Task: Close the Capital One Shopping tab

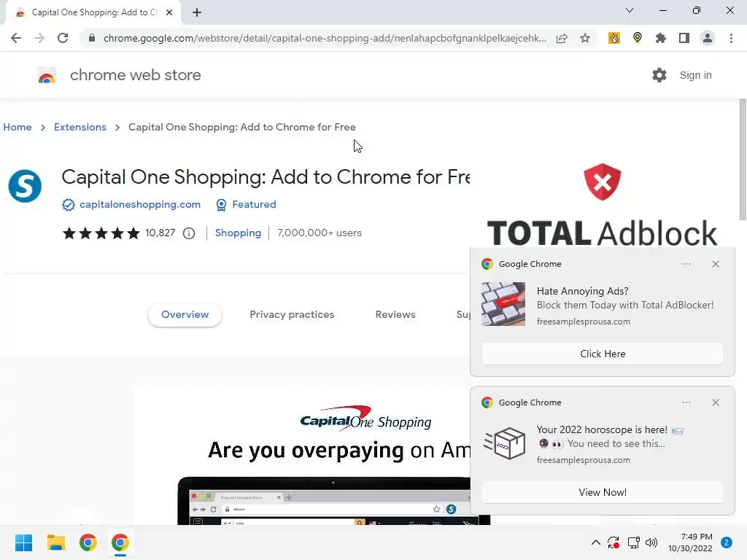Action: 169,12
